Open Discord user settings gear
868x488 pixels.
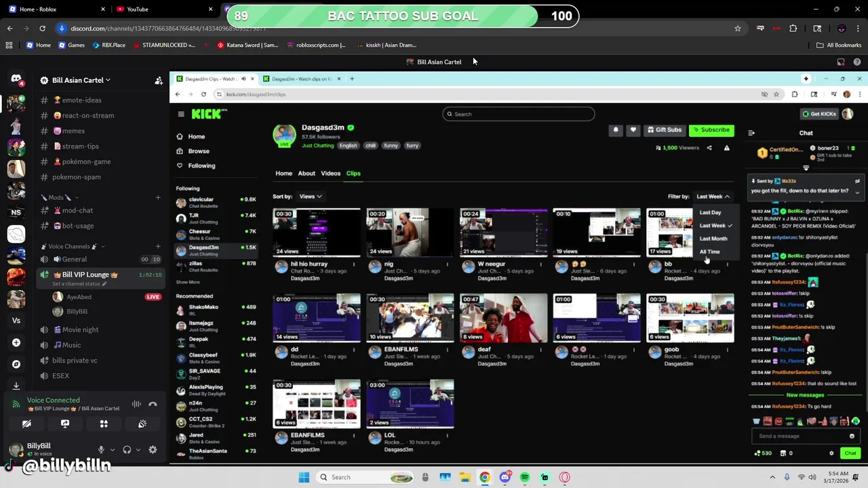click(153, 449)
